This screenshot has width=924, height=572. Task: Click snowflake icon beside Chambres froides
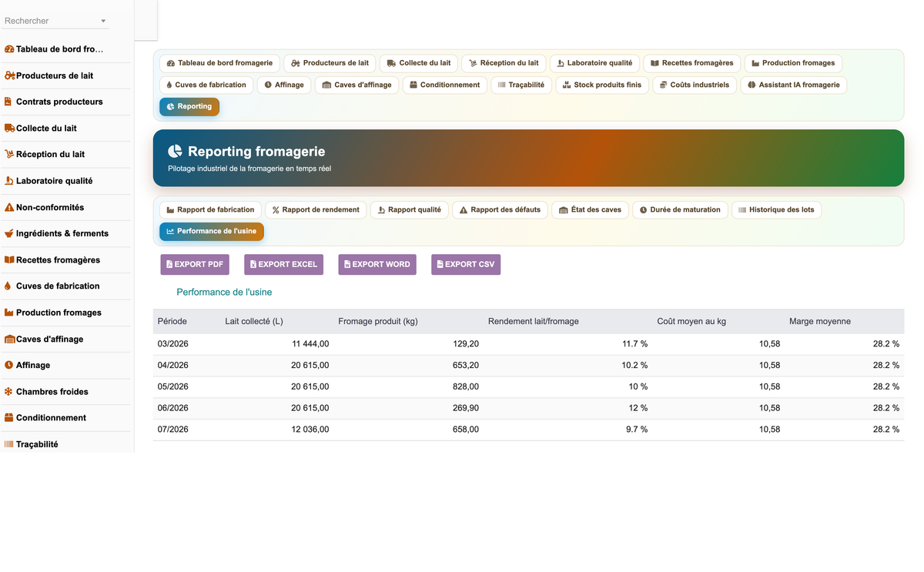[x=8, y=391]
